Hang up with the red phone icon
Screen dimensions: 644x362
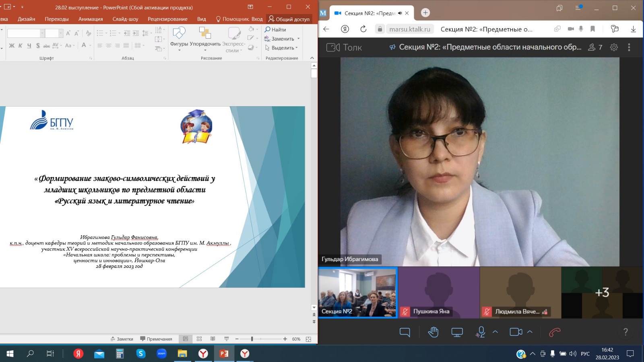tap(555, 332)
